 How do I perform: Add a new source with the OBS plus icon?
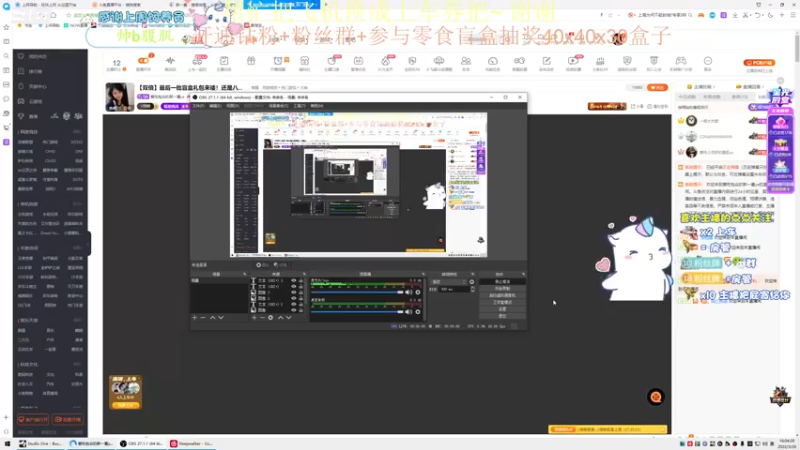(x=254, y=317)
